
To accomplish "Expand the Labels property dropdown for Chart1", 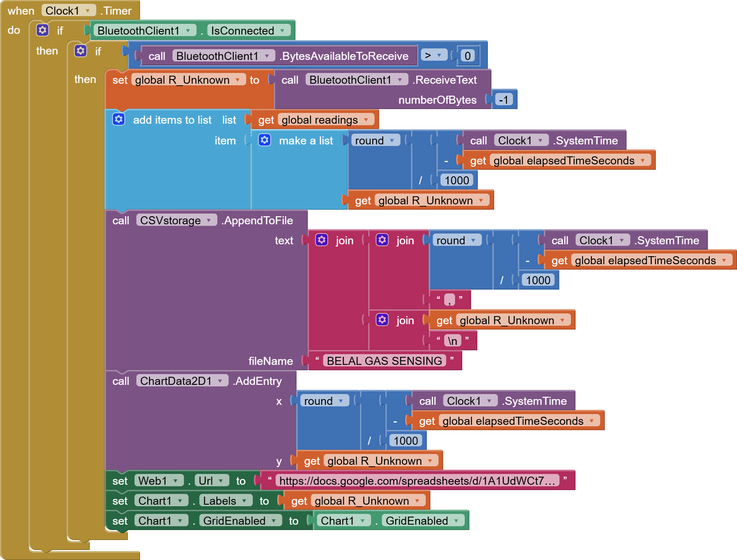I will click(244, 501).
